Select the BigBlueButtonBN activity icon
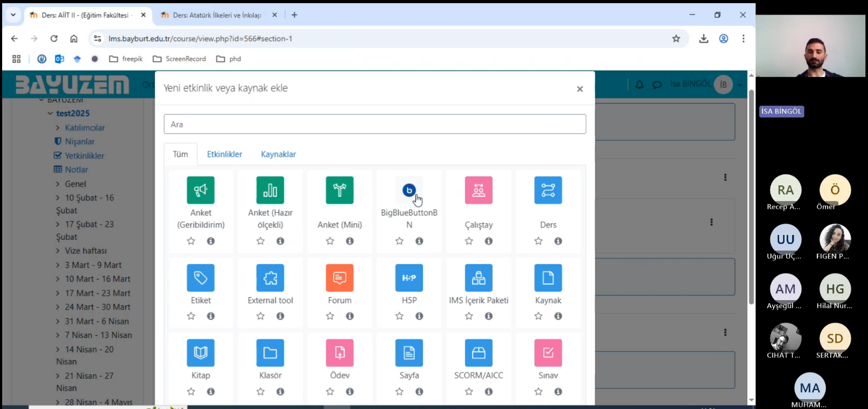This screenshot has width=868, height=409. [x=409, y=190]
